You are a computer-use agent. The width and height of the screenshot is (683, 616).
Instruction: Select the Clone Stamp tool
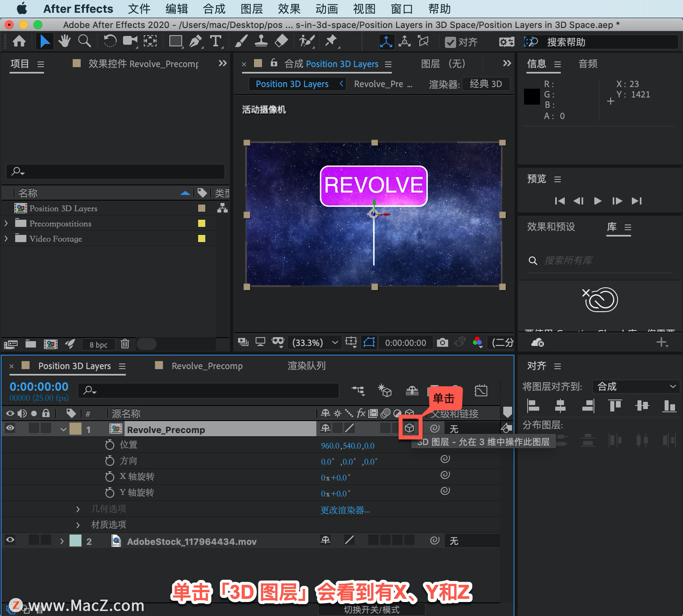(261, 41)
